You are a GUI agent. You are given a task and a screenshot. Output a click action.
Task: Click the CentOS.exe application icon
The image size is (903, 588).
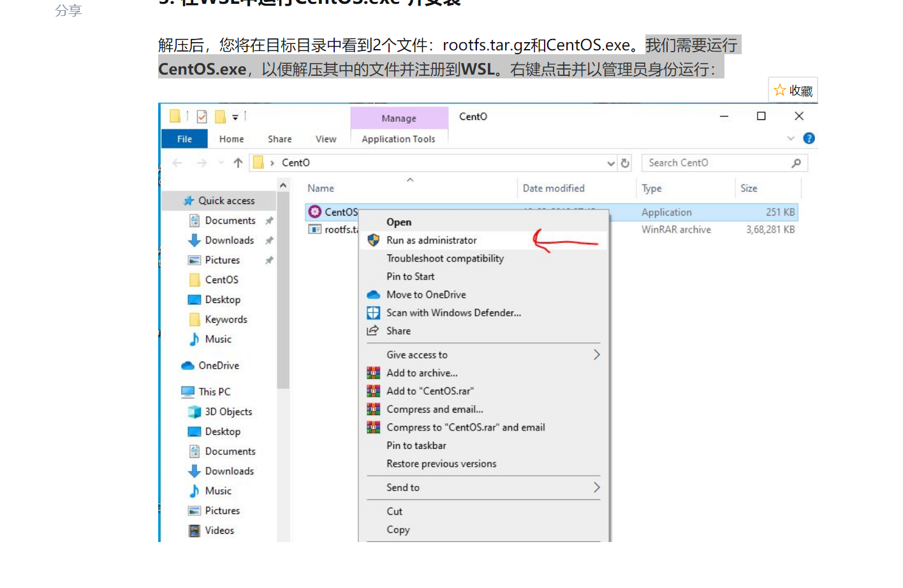[314, 211]
